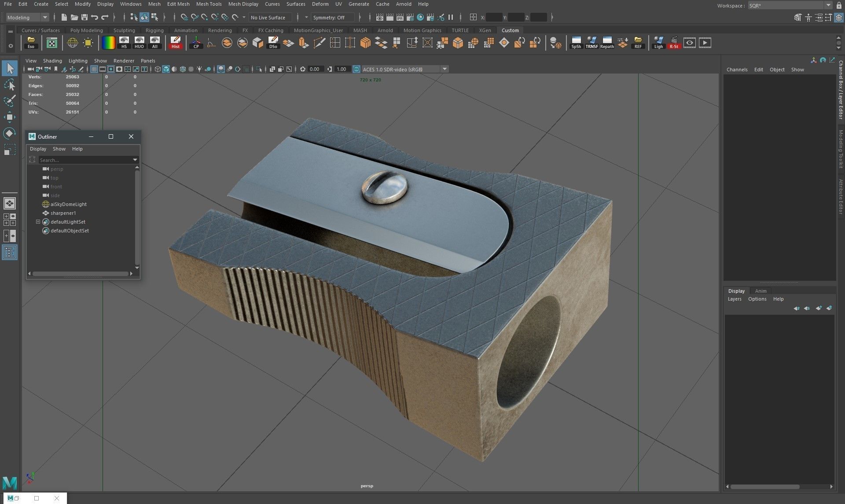Open the Channels menu in Channel Box
The image size is (845, 504).
[x=737, y=70]
